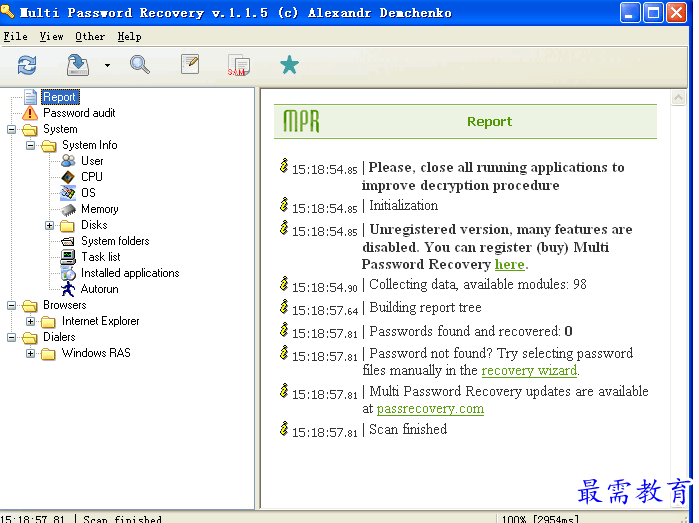Click the Task list monitor icon

(68, 257)
